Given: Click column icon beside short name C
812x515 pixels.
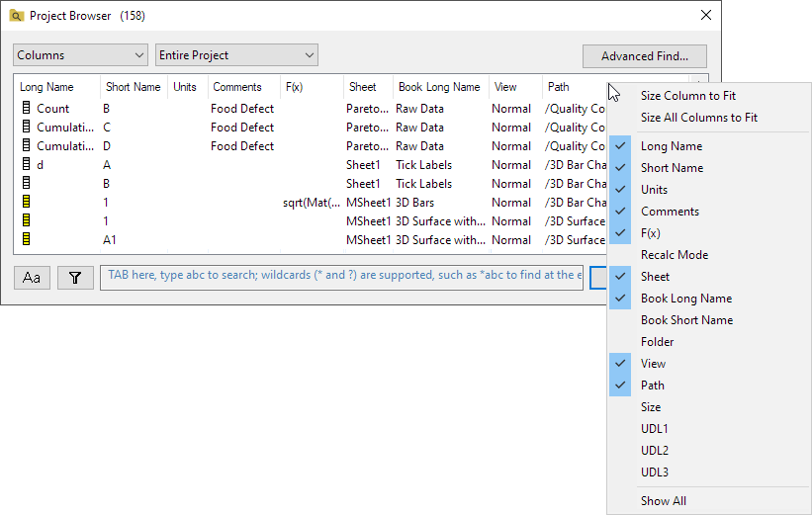Looking at the screenshot, I should pos(27,128).
